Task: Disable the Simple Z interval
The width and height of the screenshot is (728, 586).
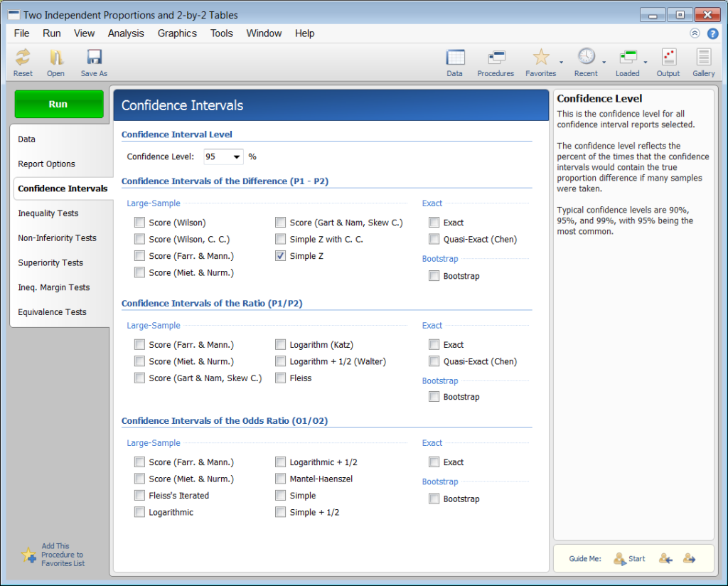Action: pos(280,255)
